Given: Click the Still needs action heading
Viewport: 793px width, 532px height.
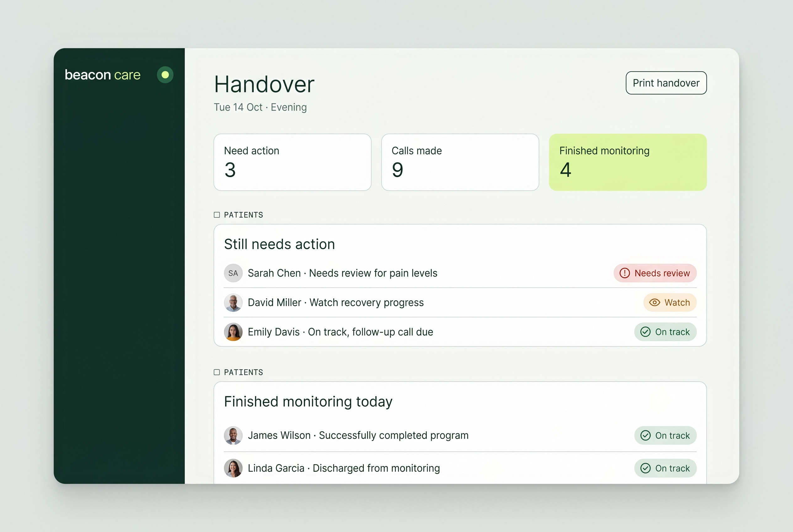Looking at the screenshot, I should [x=279, y=244].
